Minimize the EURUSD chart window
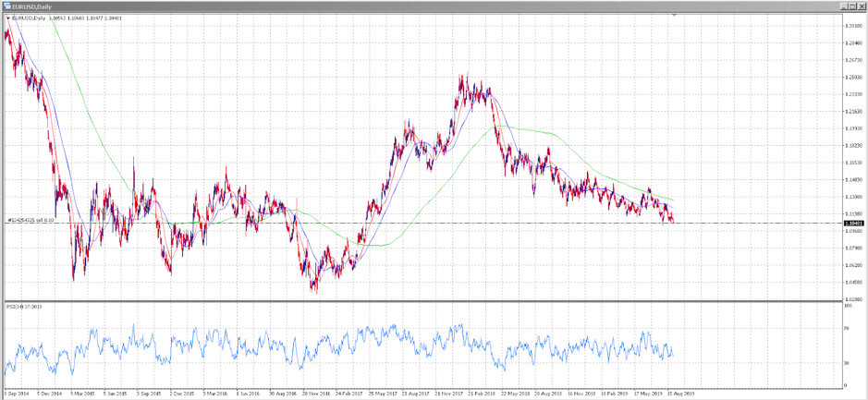 pos(843,6)
